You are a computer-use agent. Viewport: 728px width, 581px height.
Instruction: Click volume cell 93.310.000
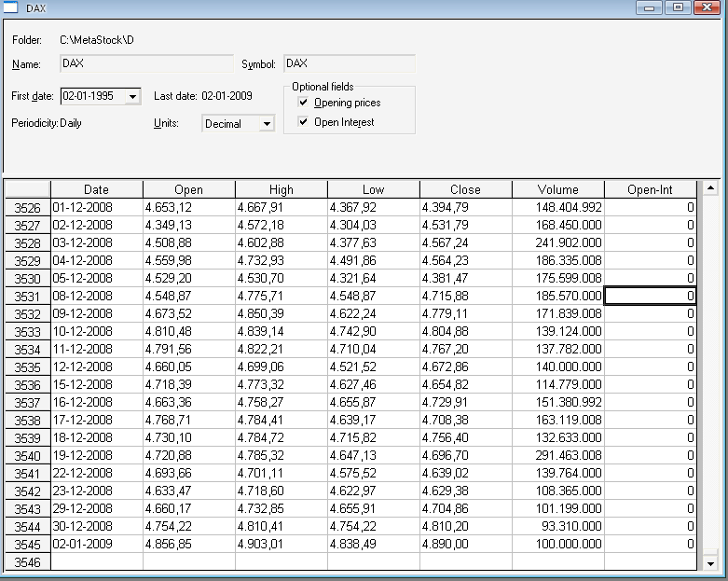coord(558,526)
